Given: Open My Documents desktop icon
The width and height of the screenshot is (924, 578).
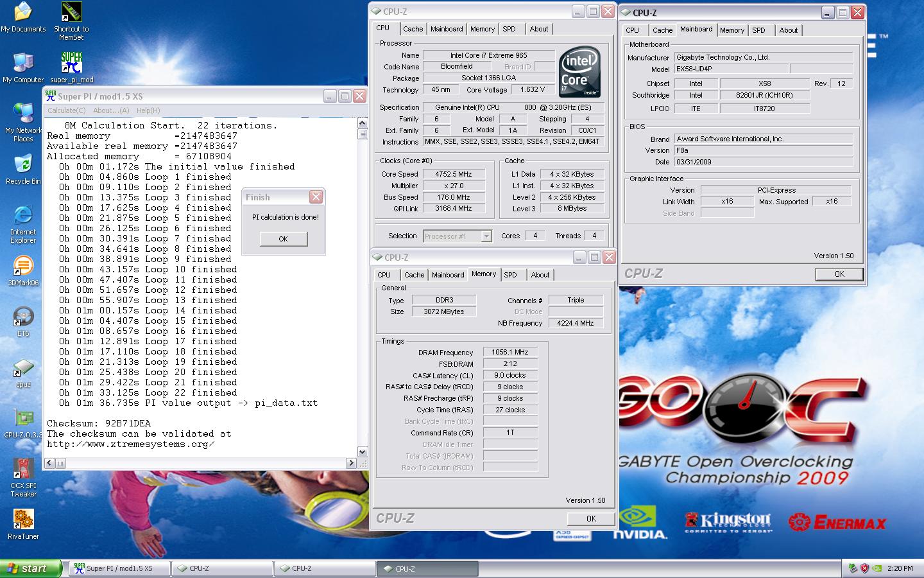Looking at the screenshot, I should 23,17.
